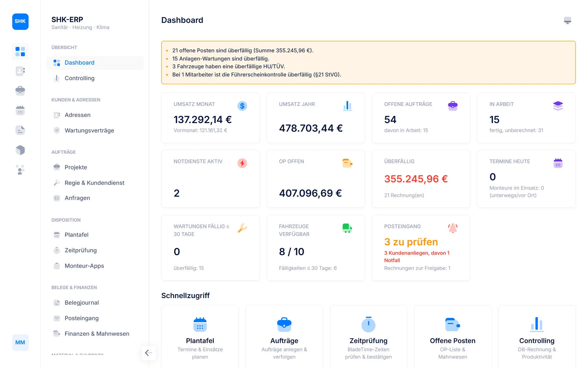Click the dollar icon on Umsatz Monat card

(x=242, y=106)
